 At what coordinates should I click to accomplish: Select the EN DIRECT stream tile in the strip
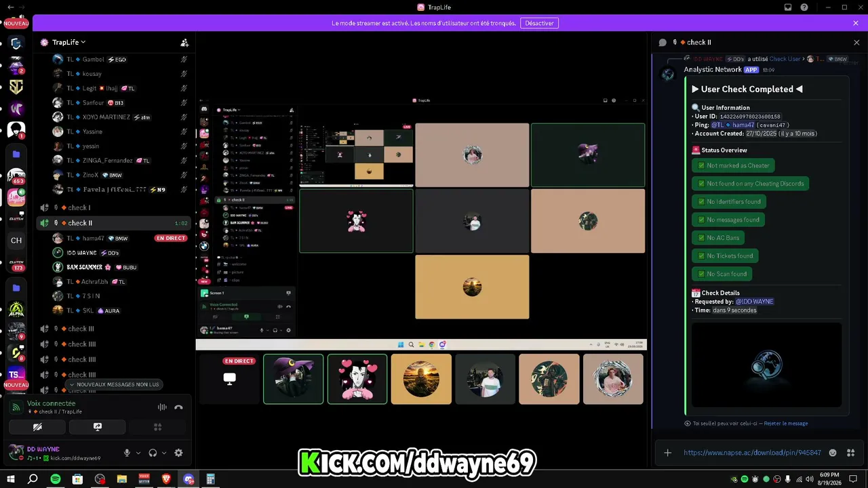(x=229, y=379)
